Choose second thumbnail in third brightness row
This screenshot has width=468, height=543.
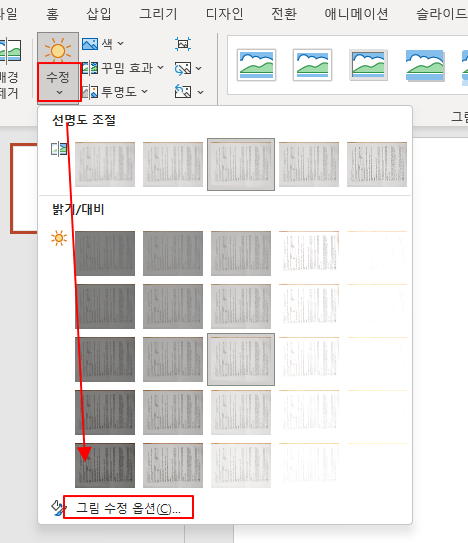pyautogui.click(x=173, y=359)
